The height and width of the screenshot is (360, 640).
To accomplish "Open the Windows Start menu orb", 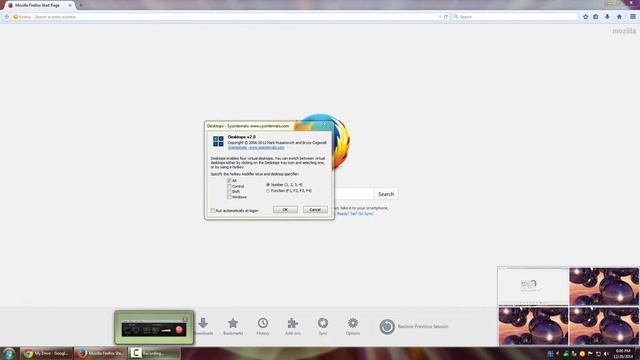I will [x=9, y=353].
